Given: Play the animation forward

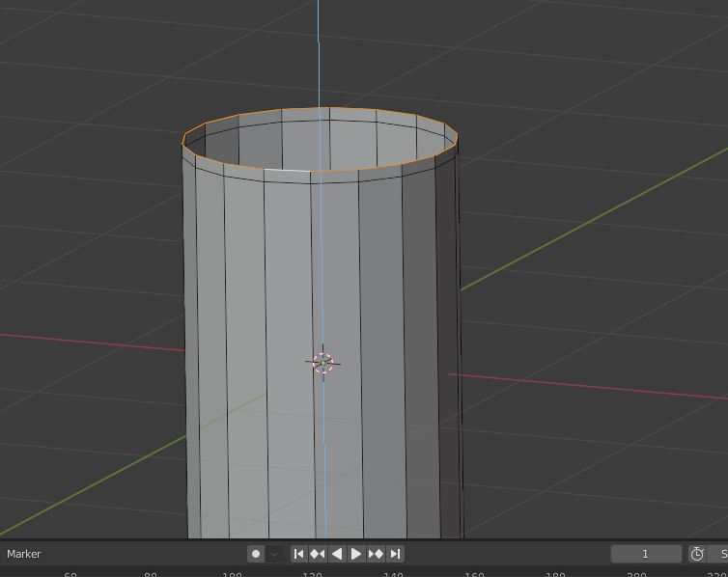Looking at the screenshot, I should (x=356, y=554).
